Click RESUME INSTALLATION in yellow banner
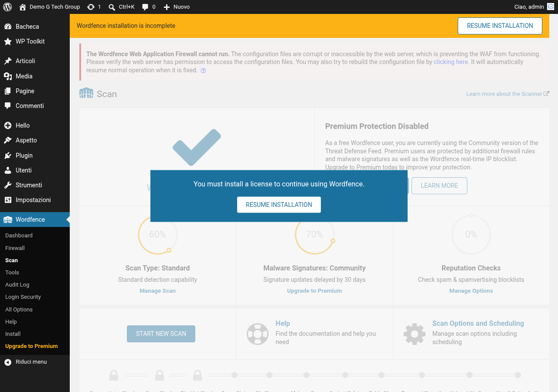This screenshot has height=392, width=558. click(500, 26)
